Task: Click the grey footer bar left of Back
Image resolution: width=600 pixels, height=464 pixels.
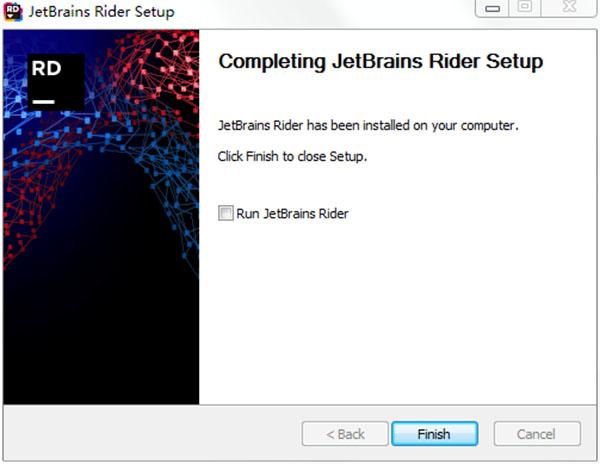Action: [x=153, y=434]
